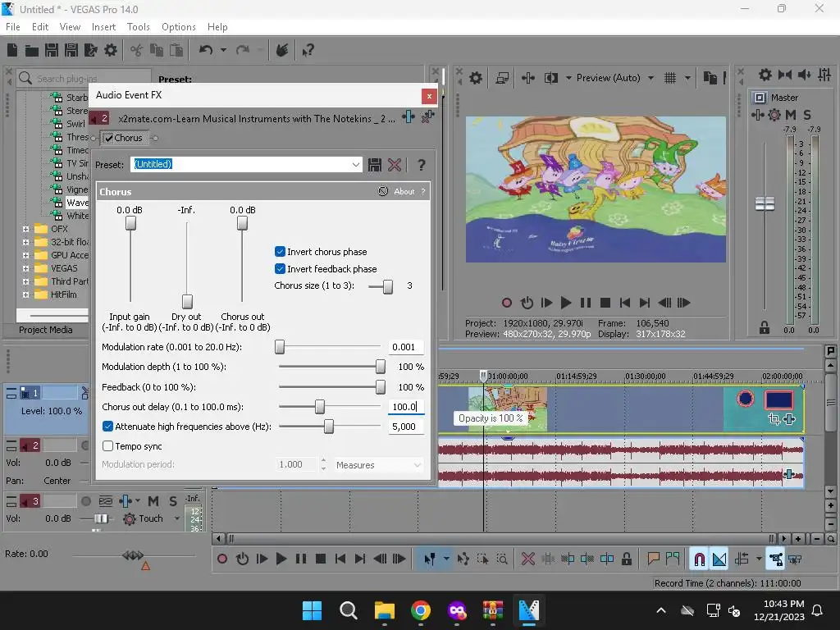Uncheck Invert feedback phase

pyautogui.click(x=280, y=268)
